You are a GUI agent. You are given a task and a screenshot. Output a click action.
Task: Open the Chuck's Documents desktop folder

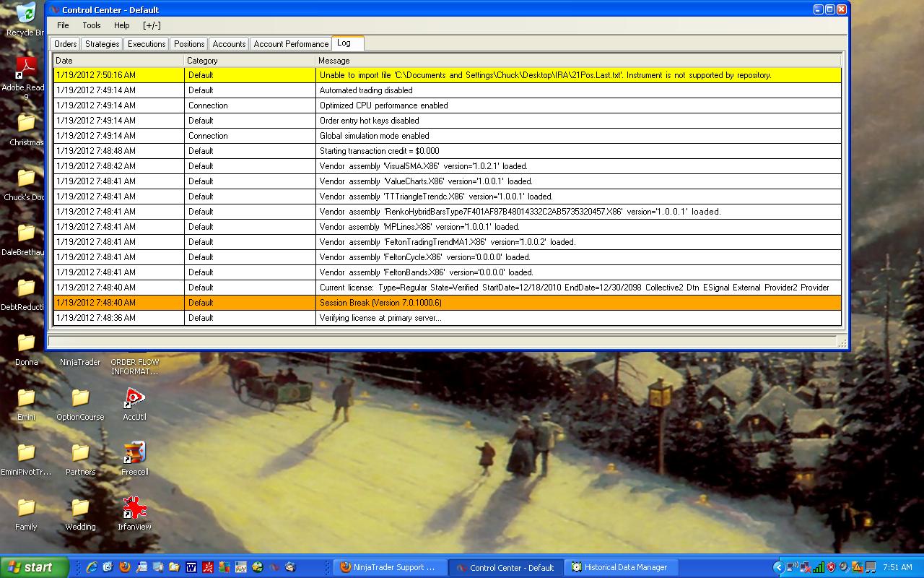[x=26, y=184]
